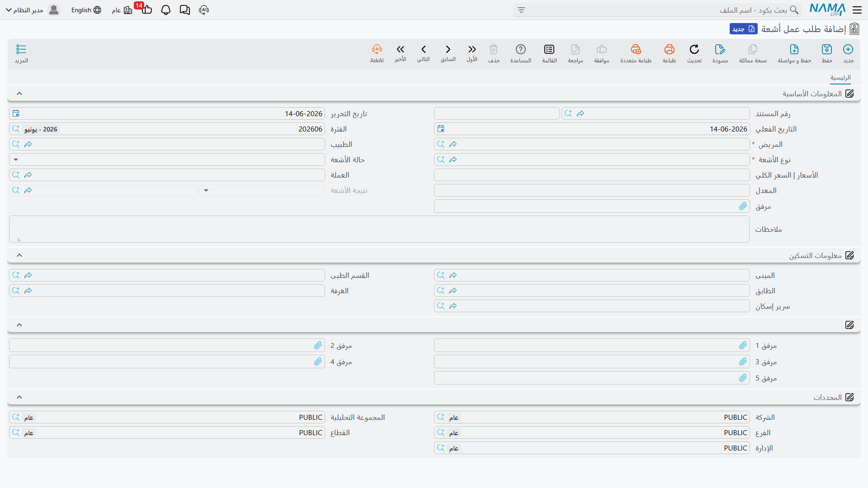868x488 pixels.
Task: Click the طباعة متعددة icon
Action: pos(636,49)
